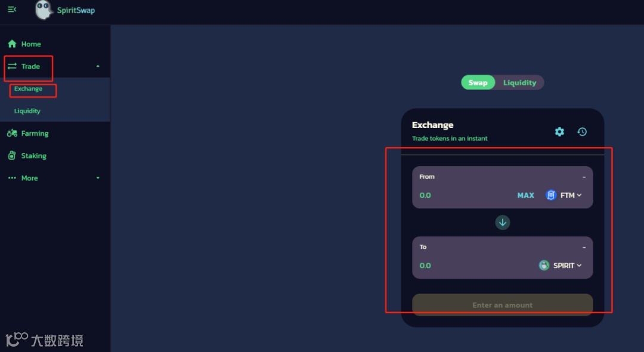Viewport: 644px width, 352px height.
Task: Click the MAX button
Action: (x=526, y=195)
